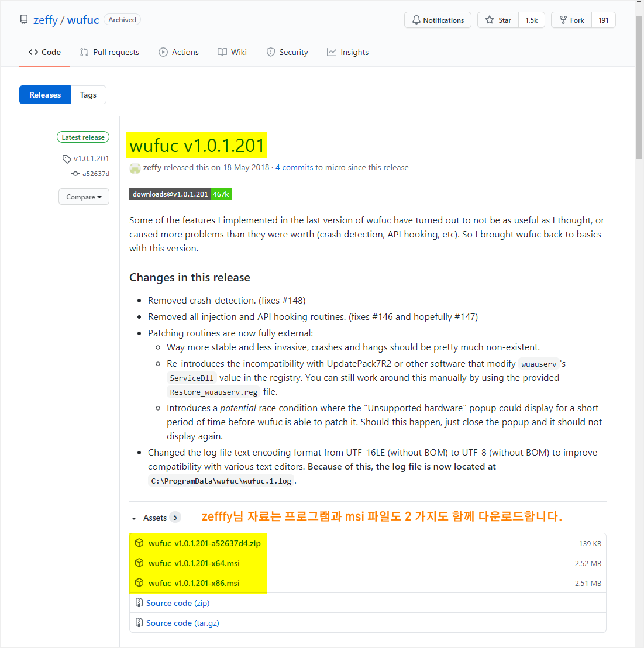
Task: Open the Security tab
Action: click(287, 52)
